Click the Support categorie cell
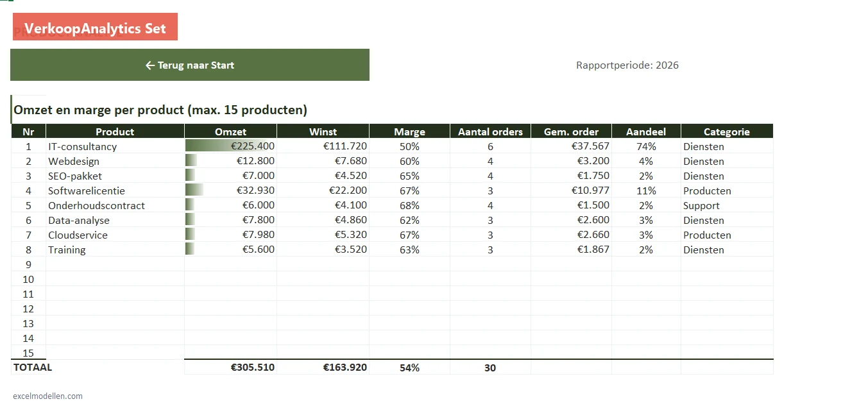 (727, 205)
